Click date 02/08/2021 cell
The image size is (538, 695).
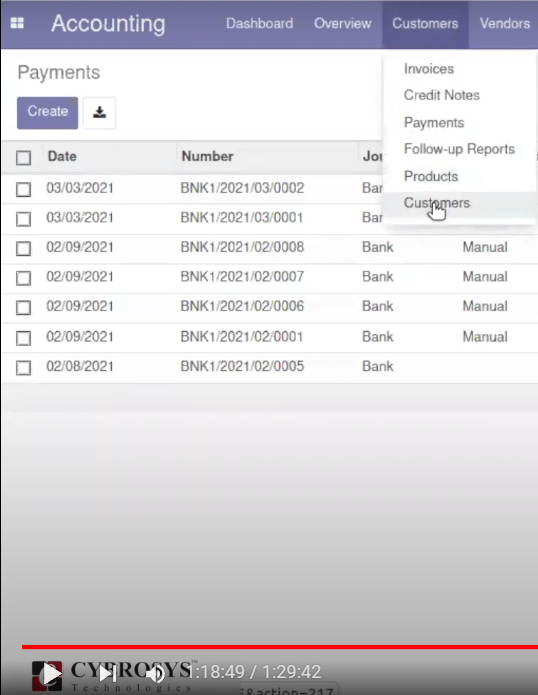pyautogui.click(x=80, y=366)
